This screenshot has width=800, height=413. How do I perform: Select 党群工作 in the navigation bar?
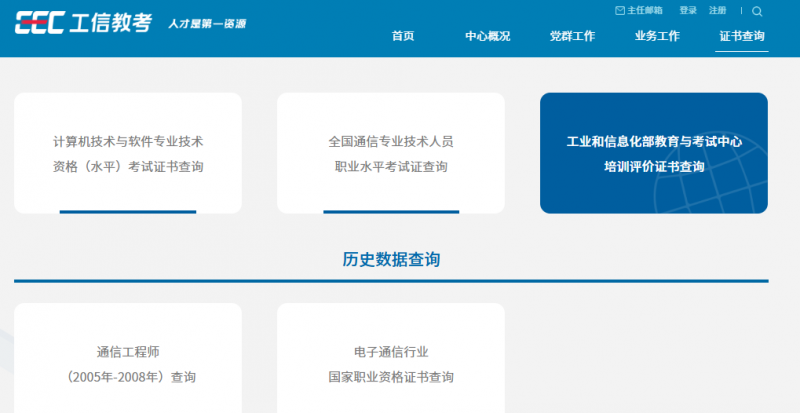coord(572,36)
